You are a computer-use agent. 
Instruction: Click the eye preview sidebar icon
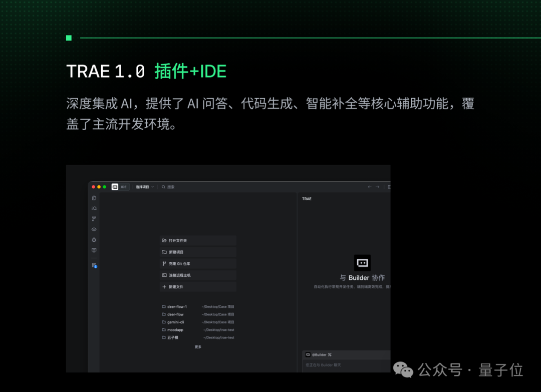point(94,229)
